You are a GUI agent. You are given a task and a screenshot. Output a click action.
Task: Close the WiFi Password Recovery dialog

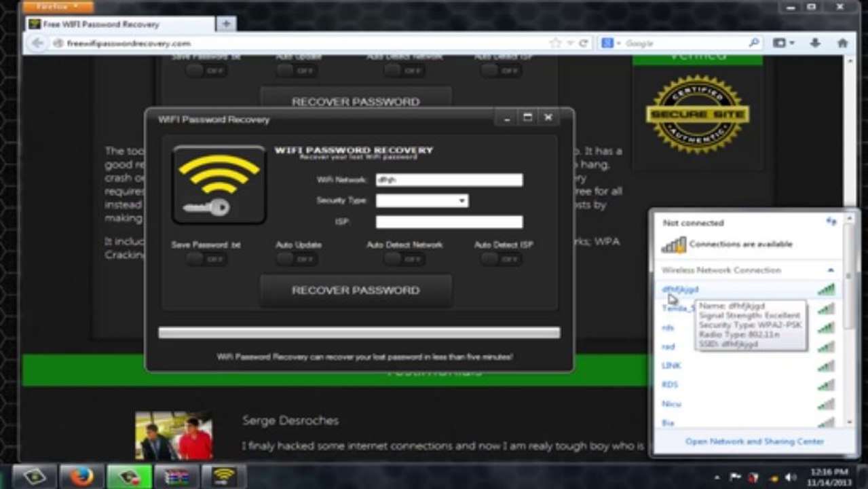point(548,117)
